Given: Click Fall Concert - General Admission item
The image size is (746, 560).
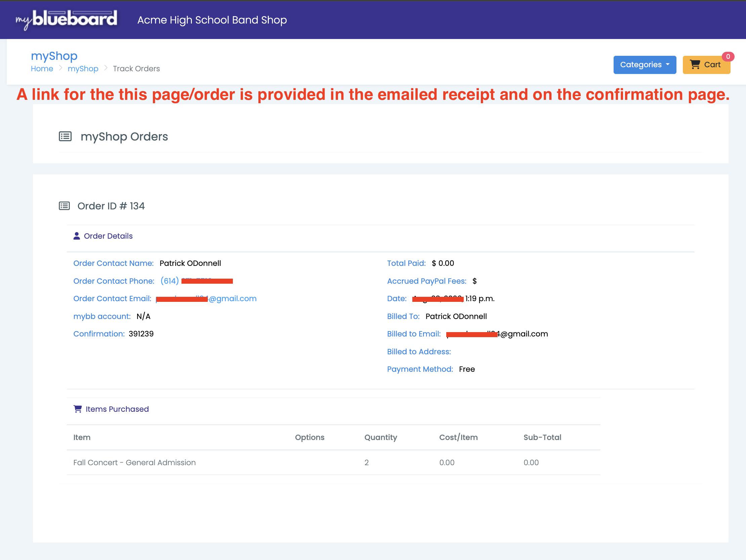Looking at the screenshot, I should click(134, 463).
